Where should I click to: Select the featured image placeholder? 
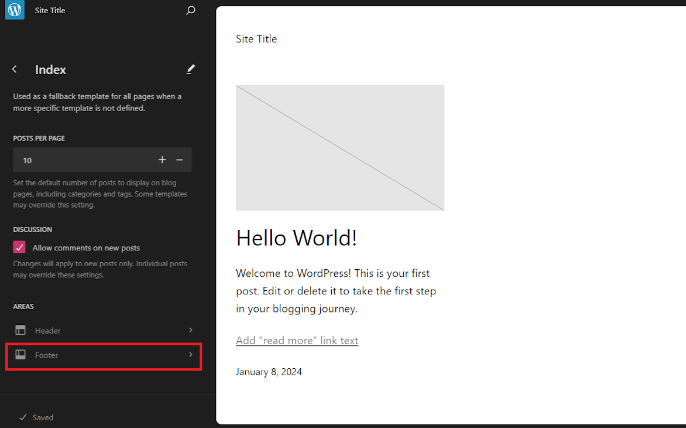tap(340, 147)
